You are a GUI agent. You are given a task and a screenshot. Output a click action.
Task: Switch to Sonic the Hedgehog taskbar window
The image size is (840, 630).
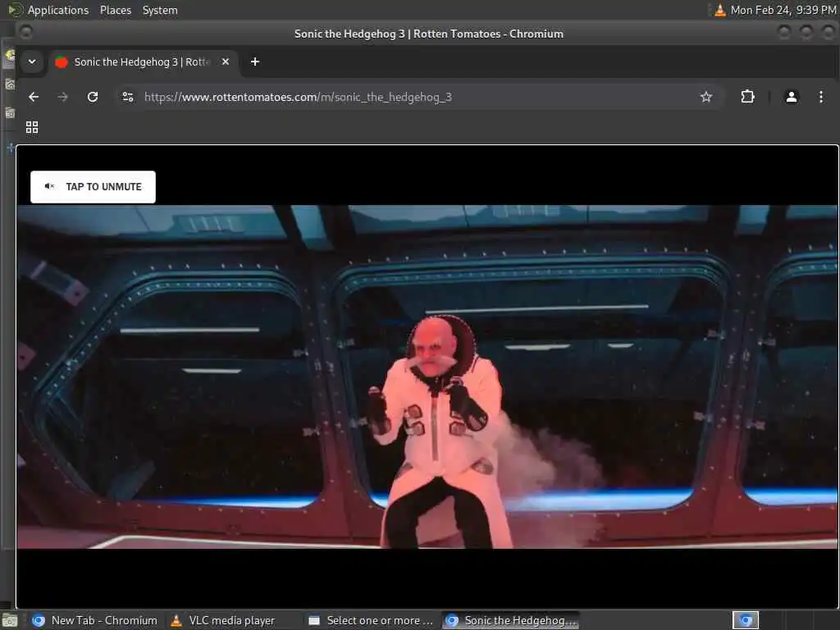point(510,620)
